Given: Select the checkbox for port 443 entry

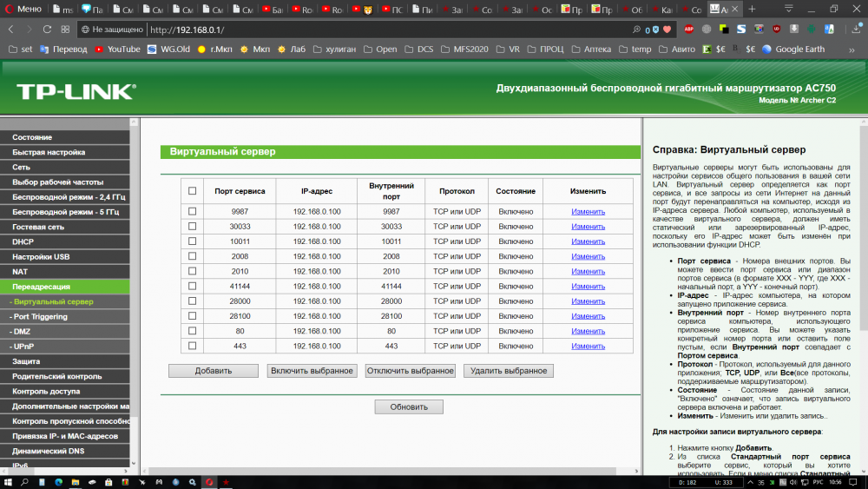Looking at the screenshot, I should (x=192, y=346).
